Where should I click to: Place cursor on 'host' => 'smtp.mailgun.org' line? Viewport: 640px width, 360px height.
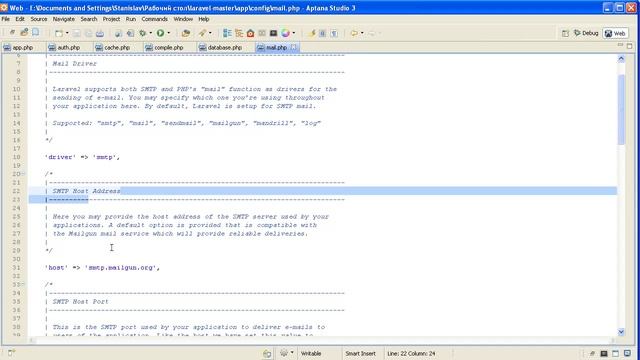(x=102, y=268)
